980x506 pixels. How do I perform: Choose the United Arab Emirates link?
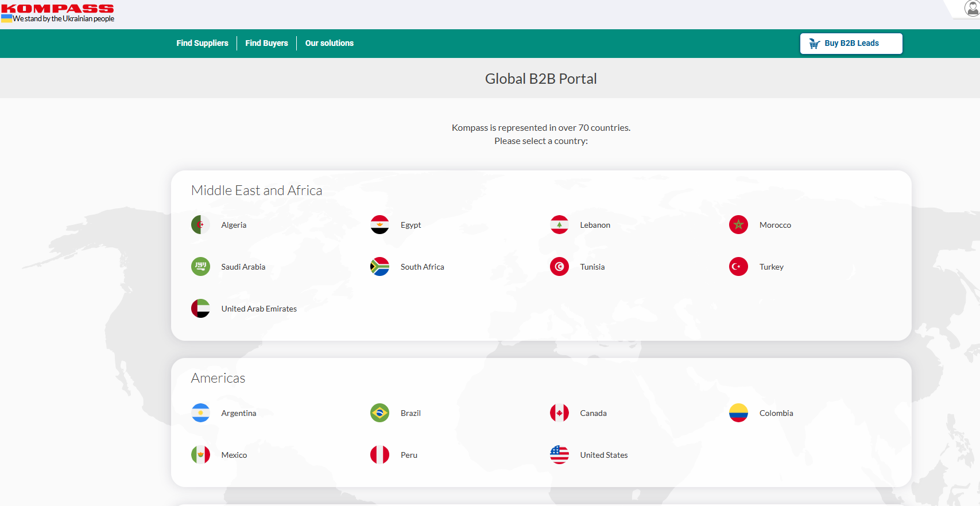pyautogui.click(x=259, y=309)
